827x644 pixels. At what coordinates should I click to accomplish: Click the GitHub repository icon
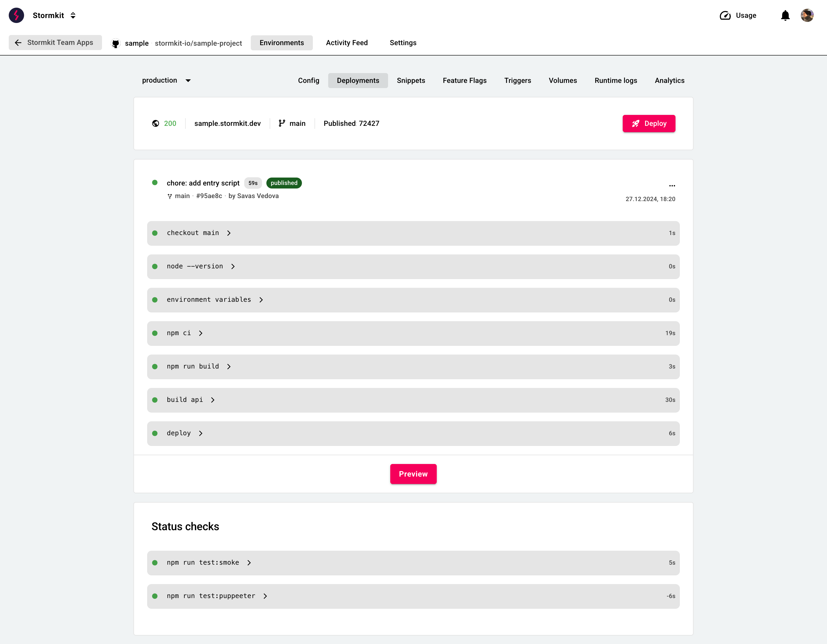tap(115, 43)
